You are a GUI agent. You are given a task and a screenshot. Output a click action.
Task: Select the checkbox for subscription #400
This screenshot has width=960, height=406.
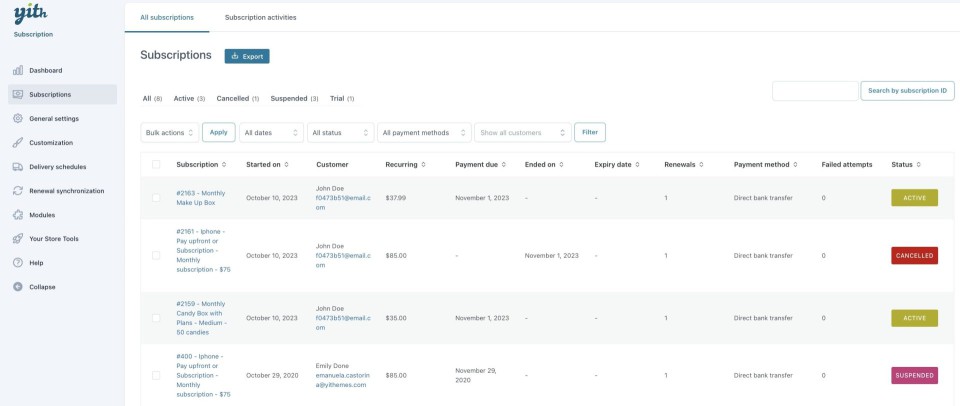[156, 375]
